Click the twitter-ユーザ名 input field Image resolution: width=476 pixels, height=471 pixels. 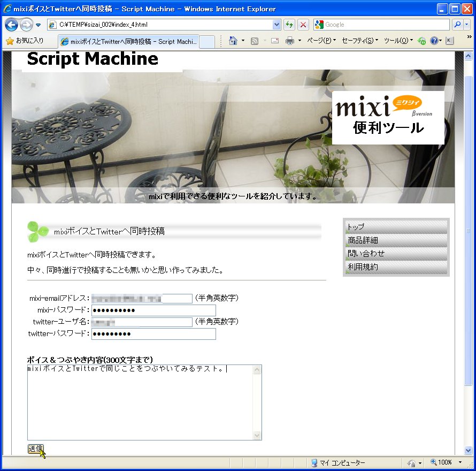(x=142, y=322)
